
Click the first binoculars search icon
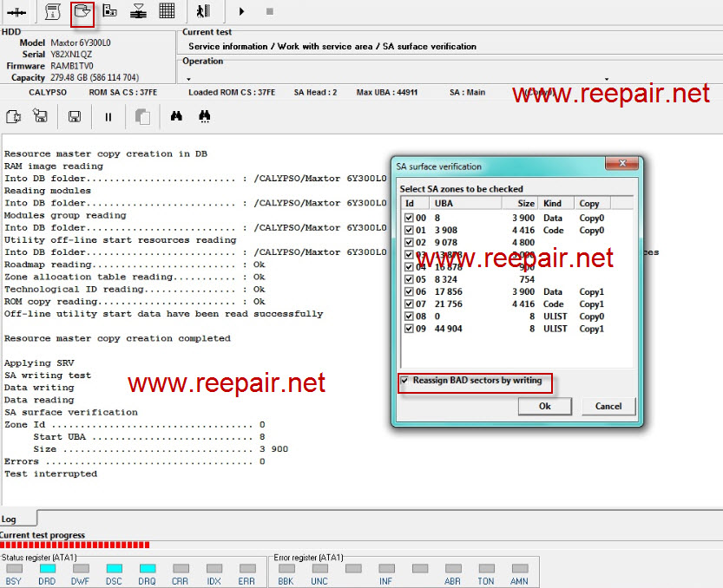pos(176,117)
